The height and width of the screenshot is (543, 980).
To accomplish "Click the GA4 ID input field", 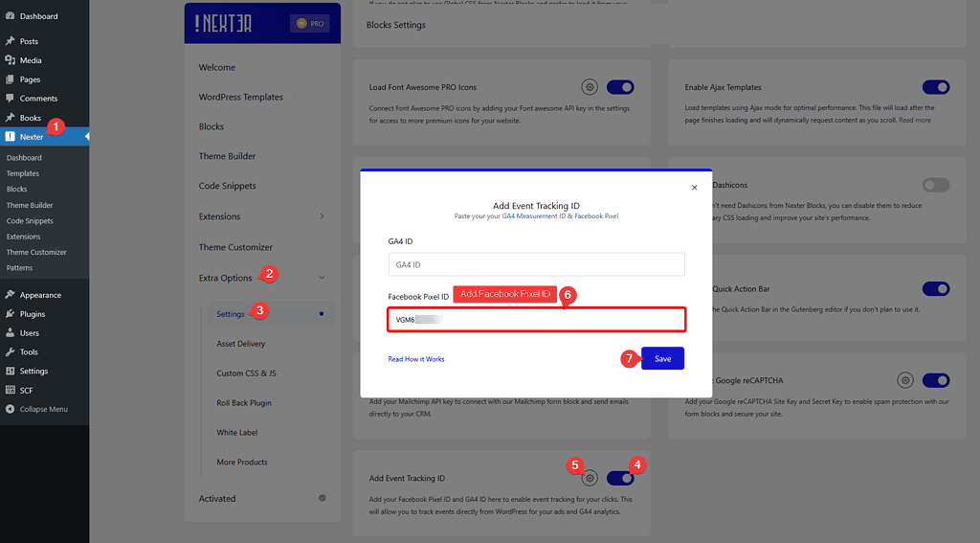I will 536,264.
